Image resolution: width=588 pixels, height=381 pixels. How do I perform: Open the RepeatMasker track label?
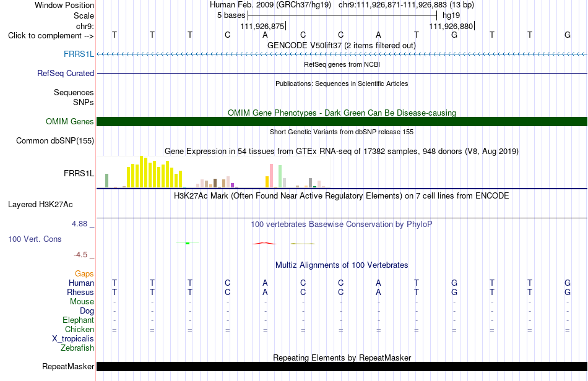tap(68, 366)
